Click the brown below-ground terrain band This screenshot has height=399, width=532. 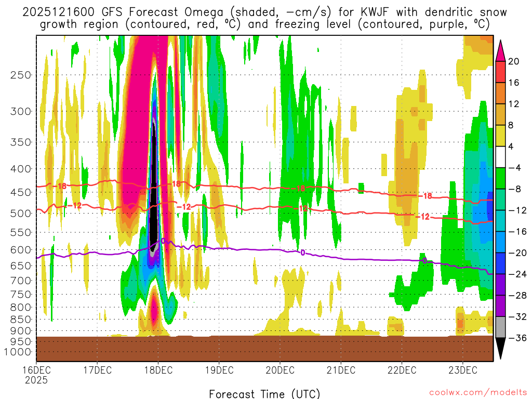pos(264,349)
